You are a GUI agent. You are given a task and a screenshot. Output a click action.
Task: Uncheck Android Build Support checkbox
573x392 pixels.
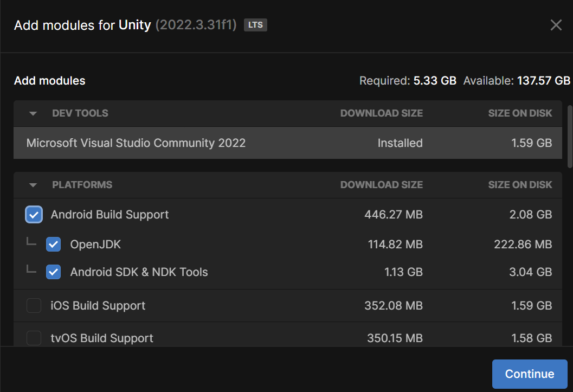(34, 215)
